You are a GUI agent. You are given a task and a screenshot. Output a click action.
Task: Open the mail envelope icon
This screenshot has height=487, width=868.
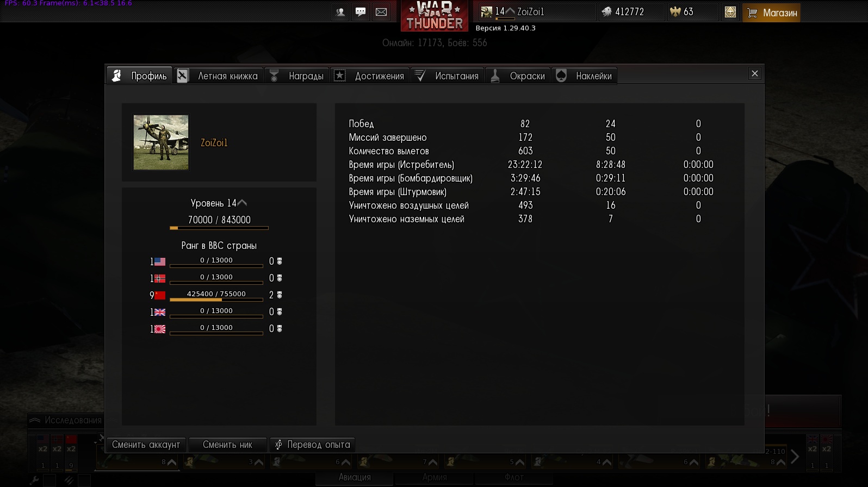[381, 12]
